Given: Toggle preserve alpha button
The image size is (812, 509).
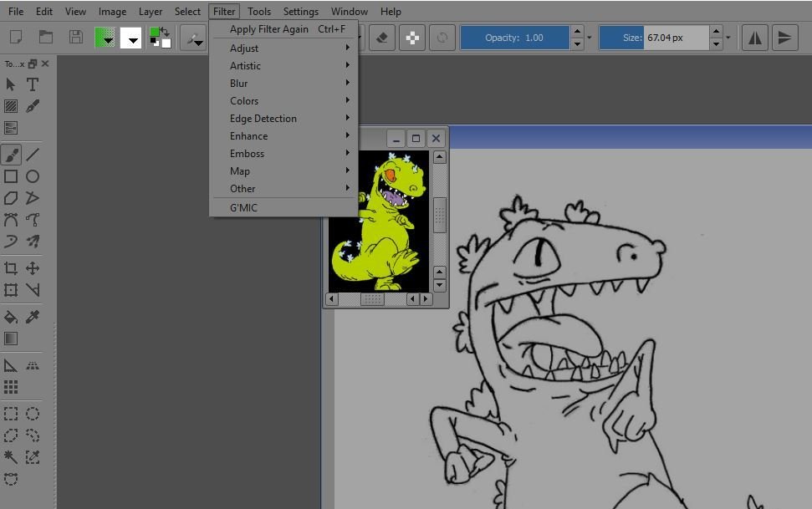Looking at the screenshot, I should (x=412, y=38).
